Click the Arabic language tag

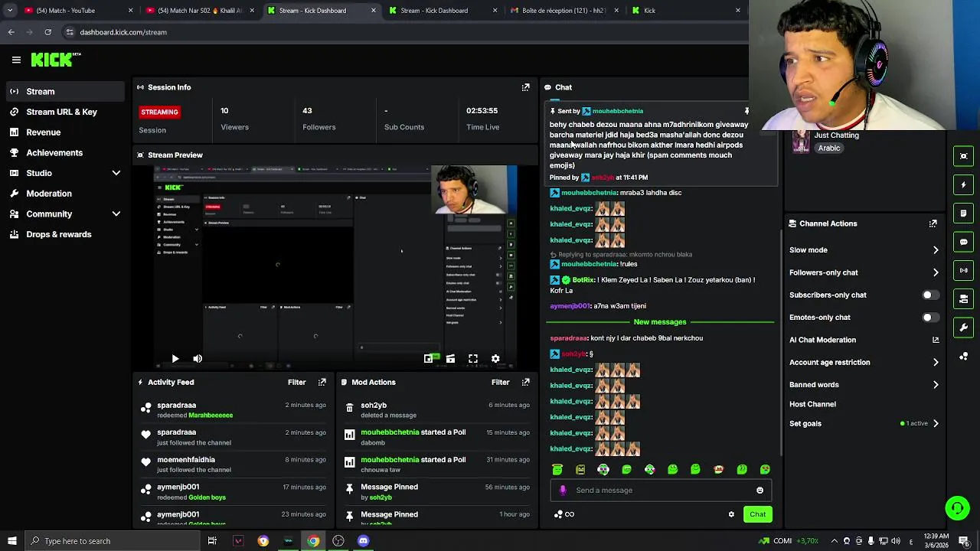829,148
